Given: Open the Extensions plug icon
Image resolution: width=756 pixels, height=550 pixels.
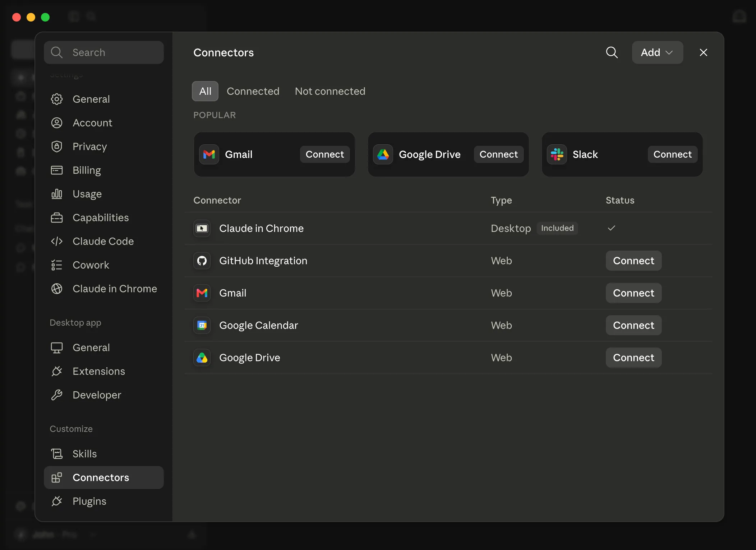Looking at the screenshot, I should pyautogui.click(x=57, y=371).
